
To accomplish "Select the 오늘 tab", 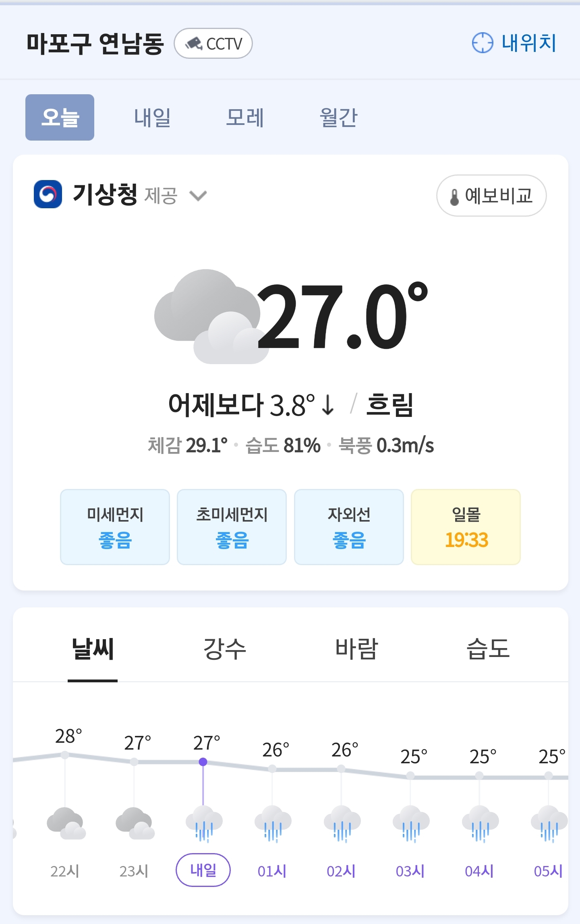I will point(60,117).
